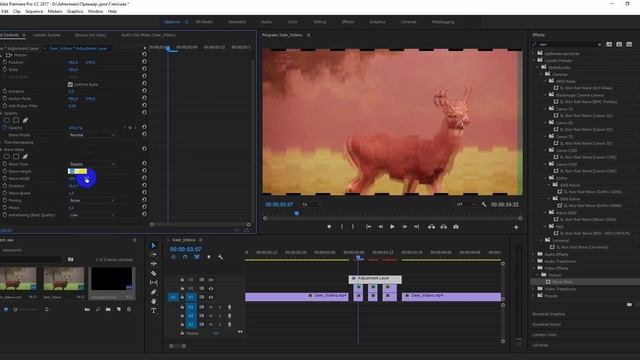The width and height of the screenshot is (640, 360).
Task: Expand the Video Transitions folder
Action: [533, 289]
